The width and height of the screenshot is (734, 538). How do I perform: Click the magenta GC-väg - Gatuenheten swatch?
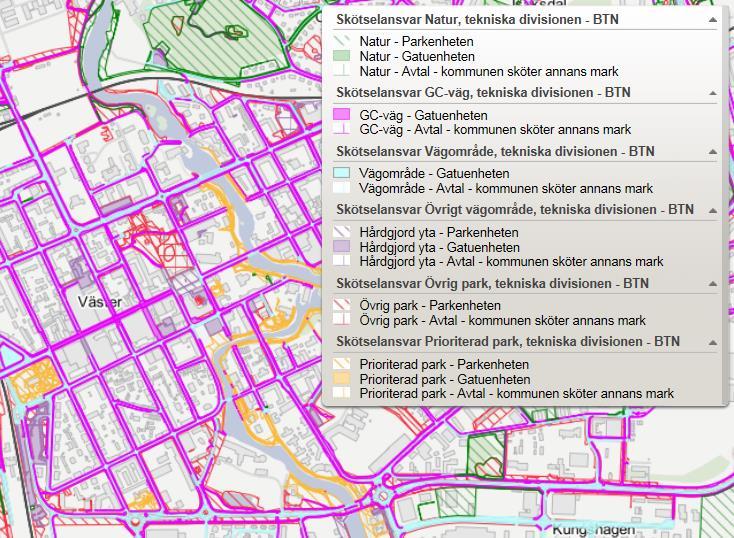[341, 115]
